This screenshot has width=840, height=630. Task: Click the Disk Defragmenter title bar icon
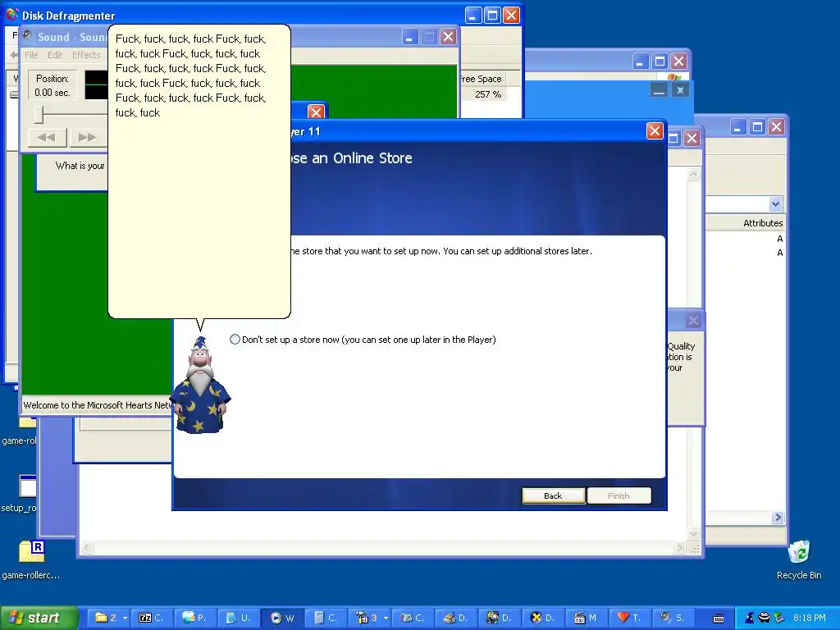[x=11, y=15]
